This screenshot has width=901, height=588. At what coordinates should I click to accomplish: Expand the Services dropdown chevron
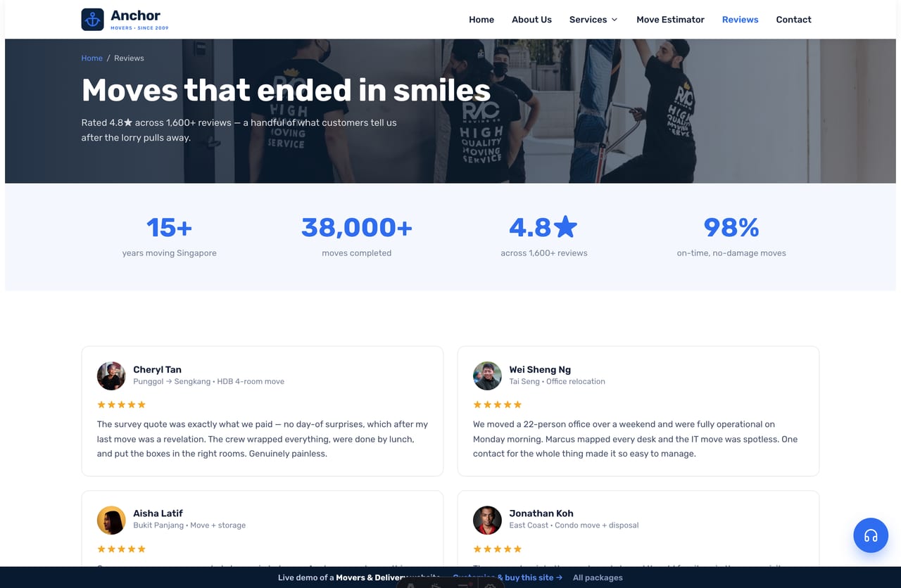point(615,20)
